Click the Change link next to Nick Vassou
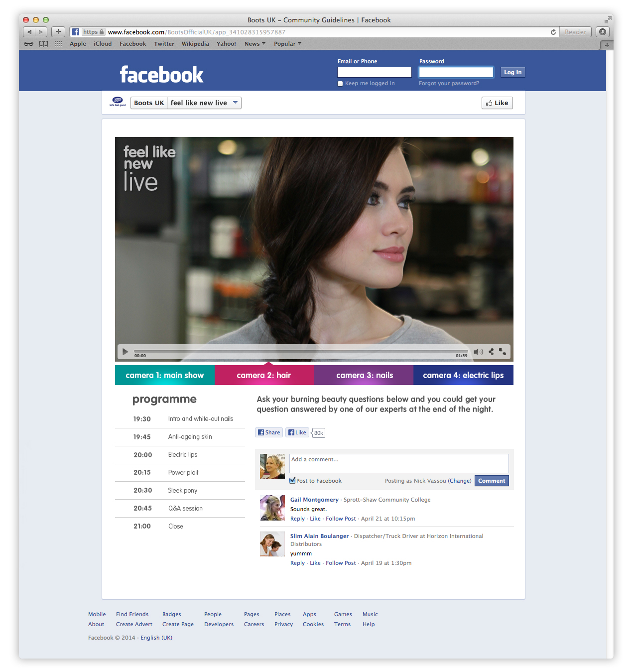 coord(460,481)
